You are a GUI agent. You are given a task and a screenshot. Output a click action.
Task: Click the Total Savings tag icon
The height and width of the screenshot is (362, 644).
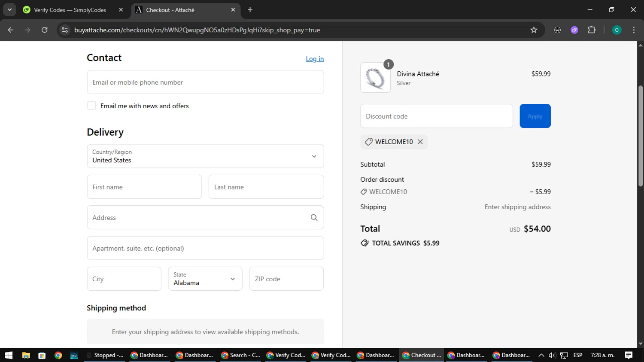pyautogui.click(x=365, y=243)
